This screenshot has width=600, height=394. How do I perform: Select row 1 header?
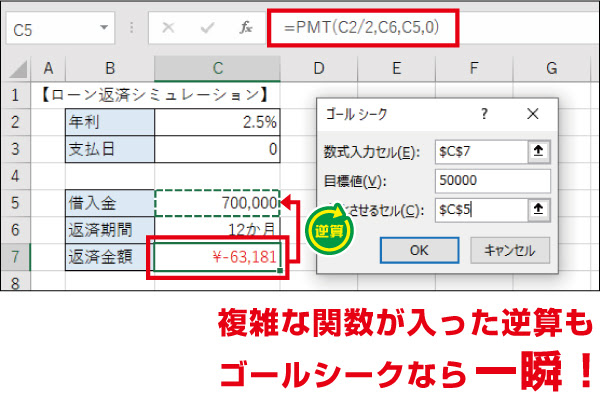point(15,95)
